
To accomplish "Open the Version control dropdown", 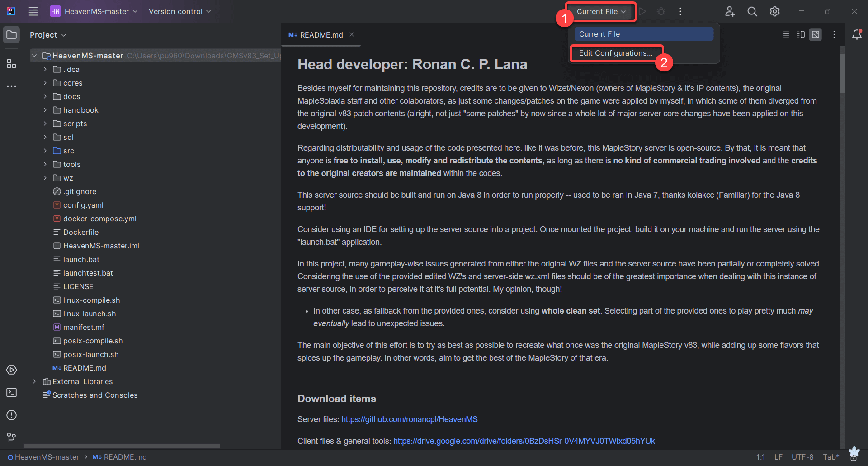I will click(x=179, y=11).
